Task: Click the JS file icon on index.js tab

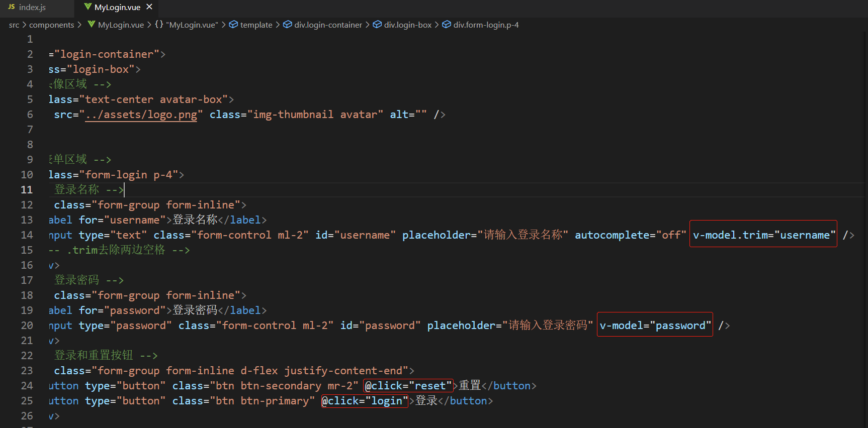Action: 12,7
